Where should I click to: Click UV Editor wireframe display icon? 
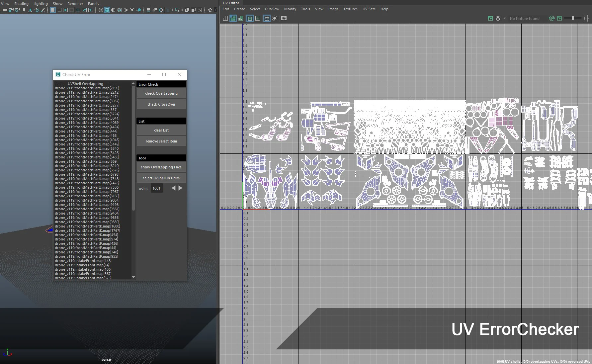pyautogui.click(x=225, y=18)
